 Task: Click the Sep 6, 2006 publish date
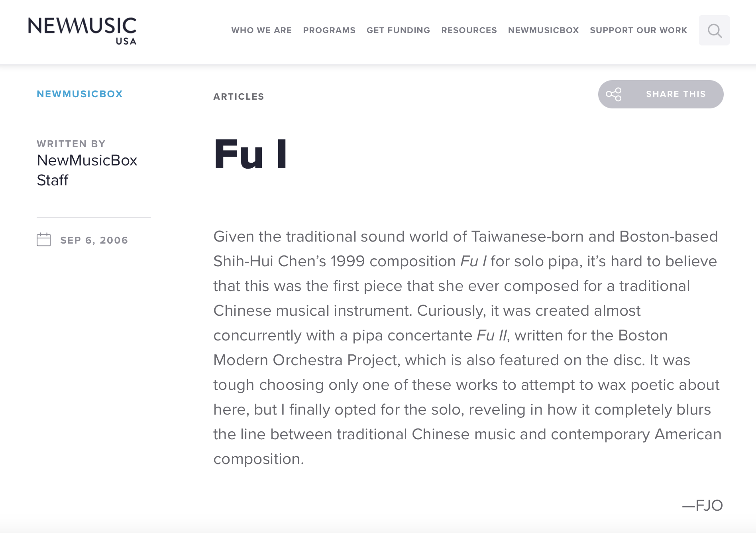point(94,240)
